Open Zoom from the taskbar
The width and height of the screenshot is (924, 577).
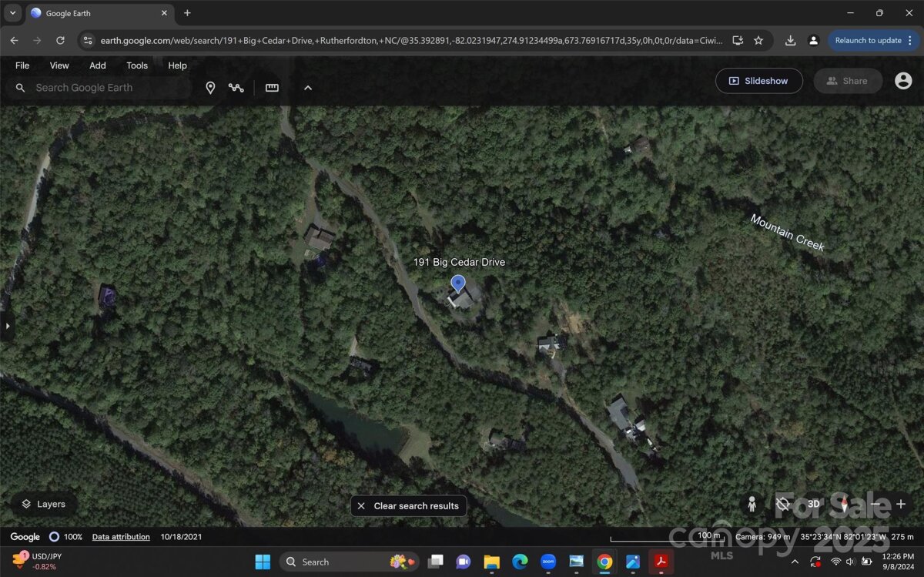point(547,562)
